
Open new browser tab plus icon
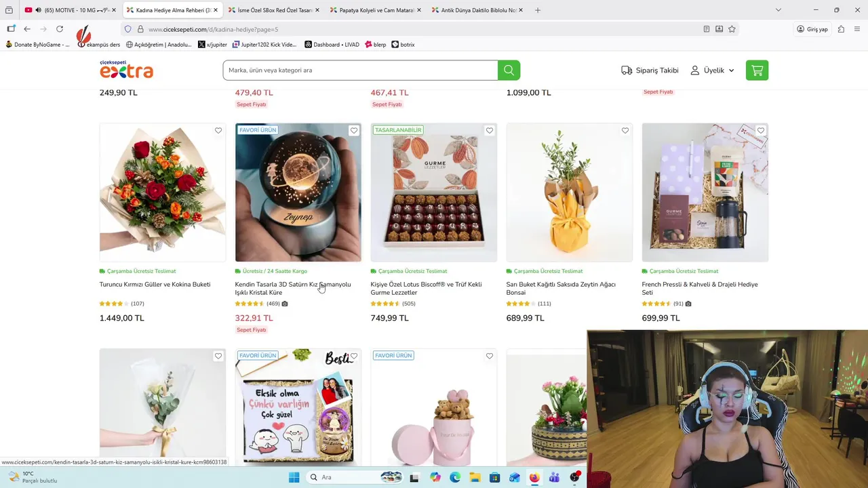(x=538, y=10)
